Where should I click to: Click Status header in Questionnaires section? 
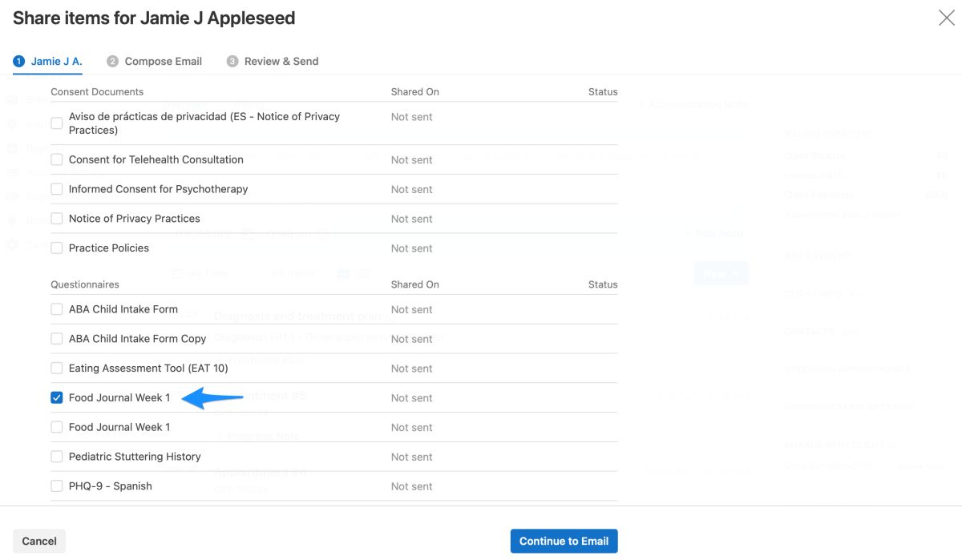coord(603,284)
